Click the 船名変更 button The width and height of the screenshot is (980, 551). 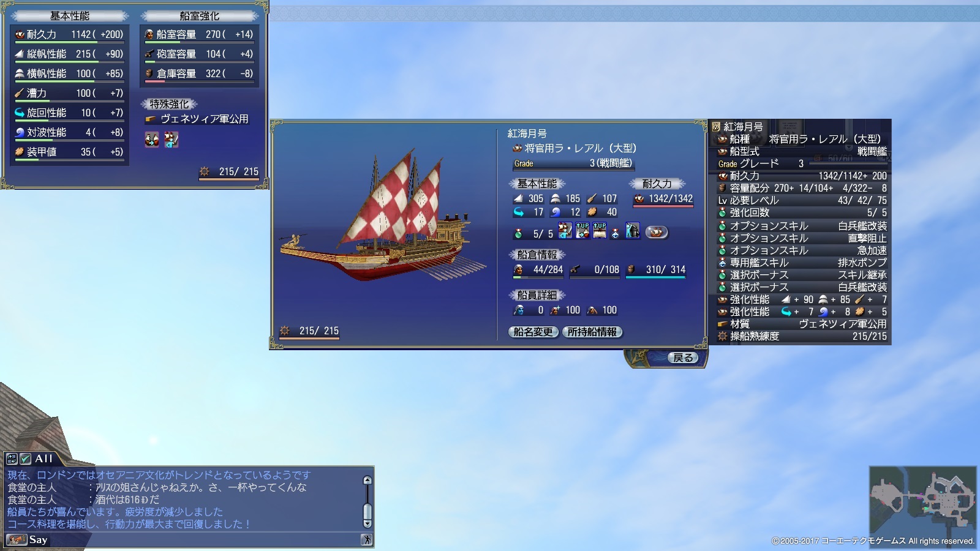533,332
